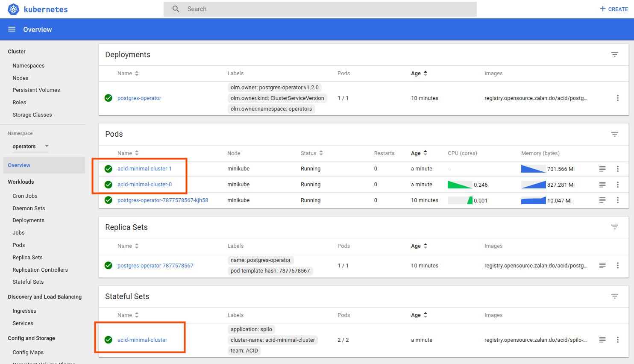Go to Namespaces in sidebar

click(29, 66)
